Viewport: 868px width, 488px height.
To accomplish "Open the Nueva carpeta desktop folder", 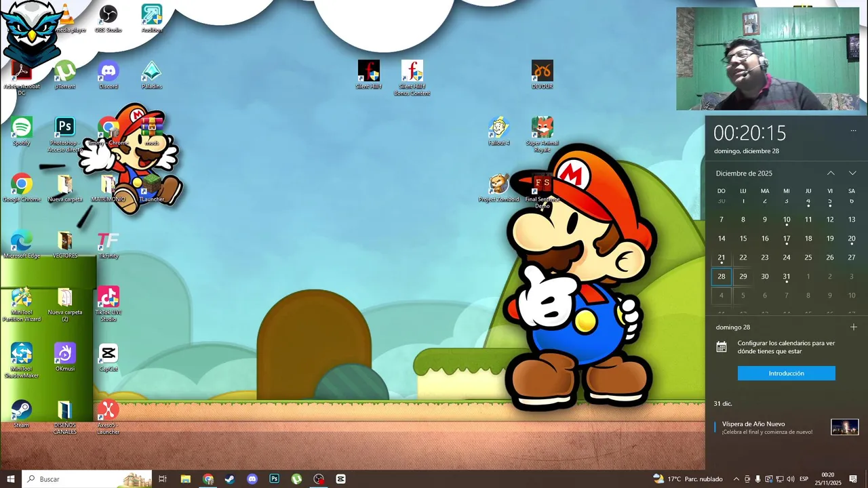I will tap(65, 188).
